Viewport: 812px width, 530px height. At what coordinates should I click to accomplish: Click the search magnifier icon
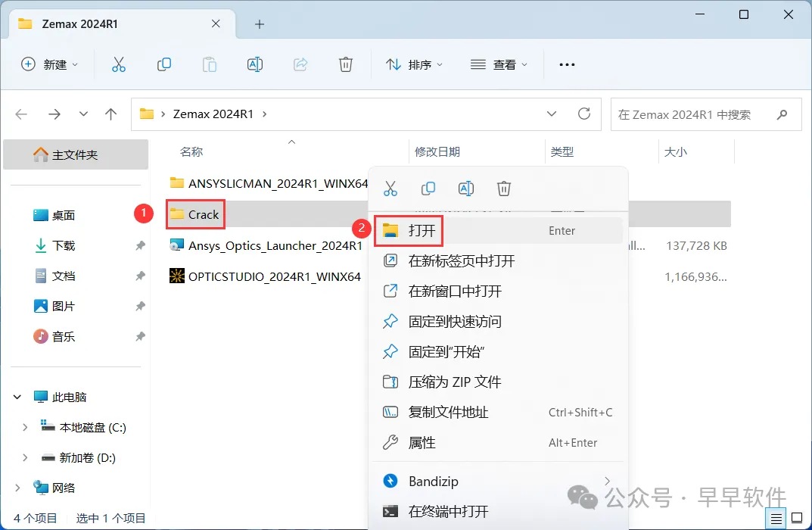coord(782,114)
